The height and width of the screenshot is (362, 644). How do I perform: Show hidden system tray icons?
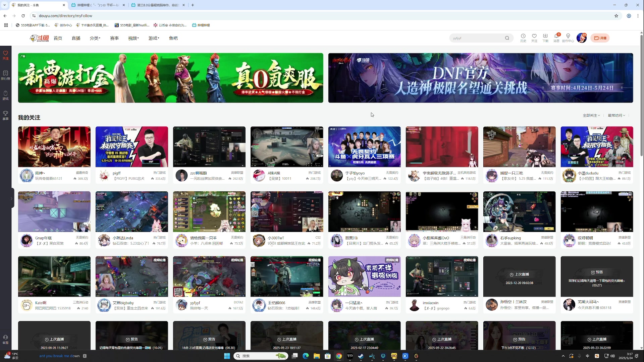(x=563, y=356)
